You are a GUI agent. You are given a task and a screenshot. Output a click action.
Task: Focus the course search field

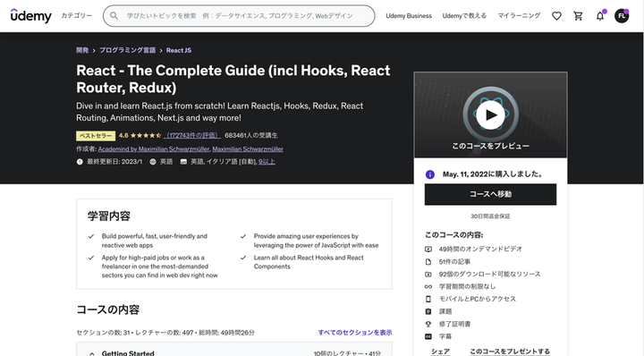[x=239, y=15]
